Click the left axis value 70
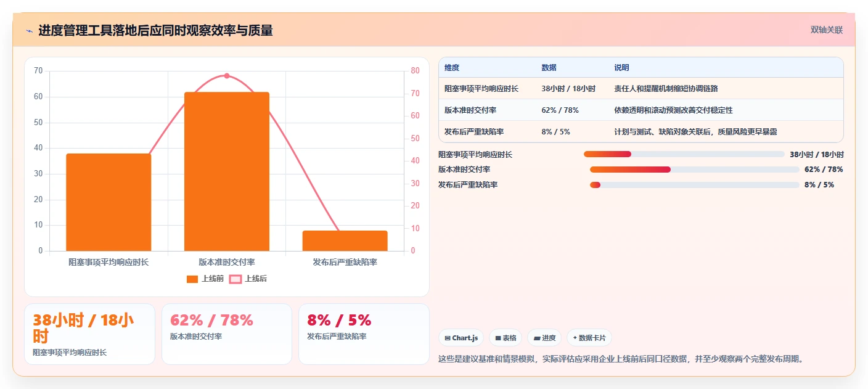 pos(38,71)
